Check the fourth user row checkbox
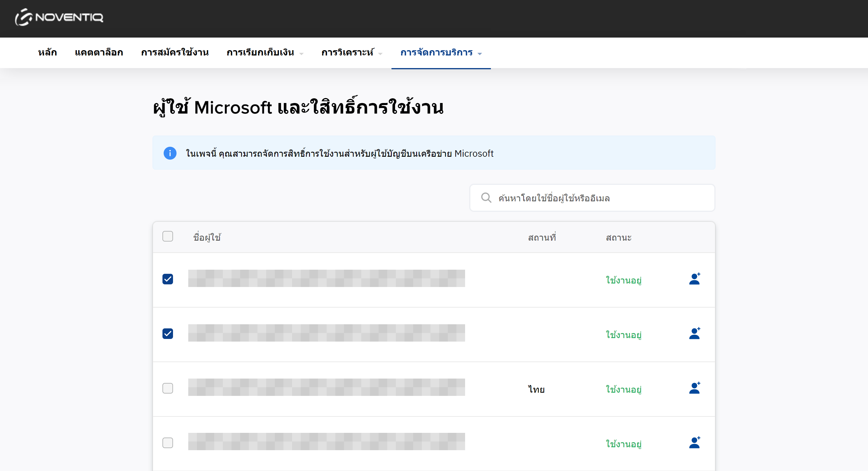868x471 pixels. coord(167,443)
